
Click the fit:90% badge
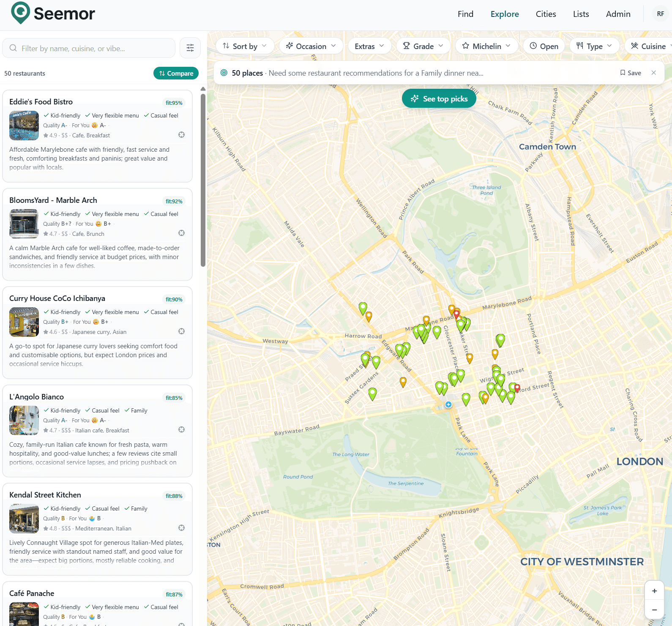click(174, 299)
